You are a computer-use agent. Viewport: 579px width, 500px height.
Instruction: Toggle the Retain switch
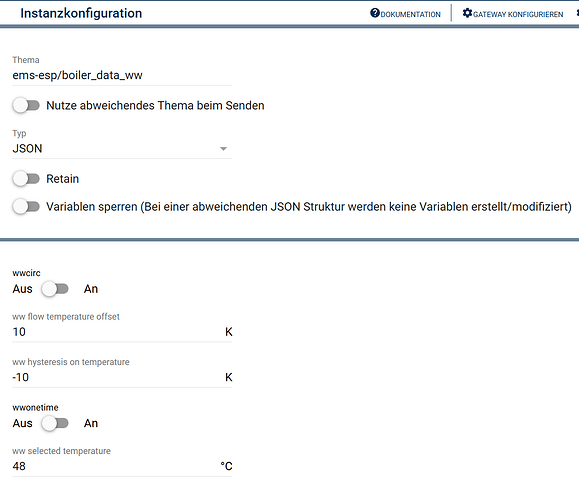(26, 179)
